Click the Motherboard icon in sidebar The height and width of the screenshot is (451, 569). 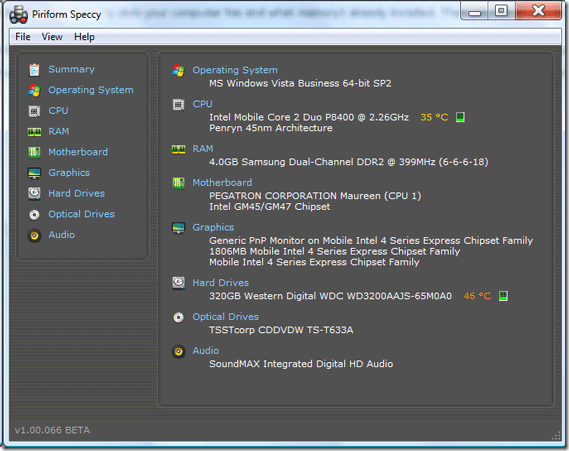(34, 152)
